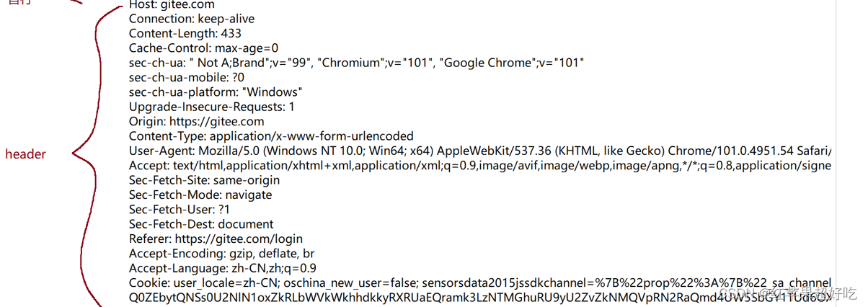Click the red "header" annotation label

[25, 154]
